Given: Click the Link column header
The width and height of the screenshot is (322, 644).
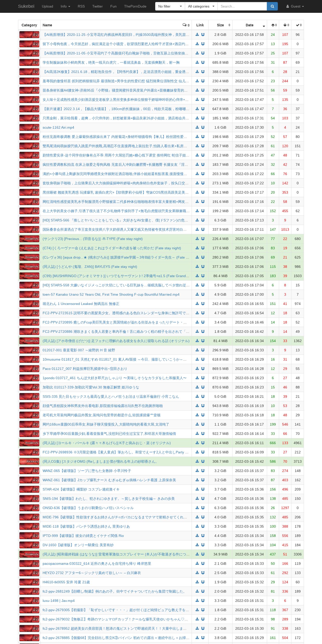Looking at the screenshot, I should pyautogui.click(x=200, y=25).
